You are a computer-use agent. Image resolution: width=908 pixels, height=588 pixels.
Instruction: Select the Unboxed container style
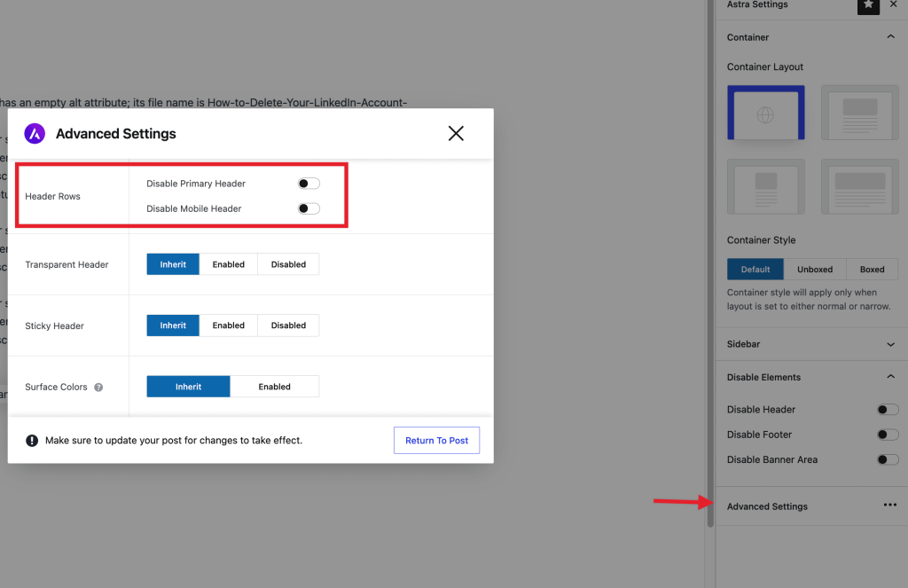[815, 270]
